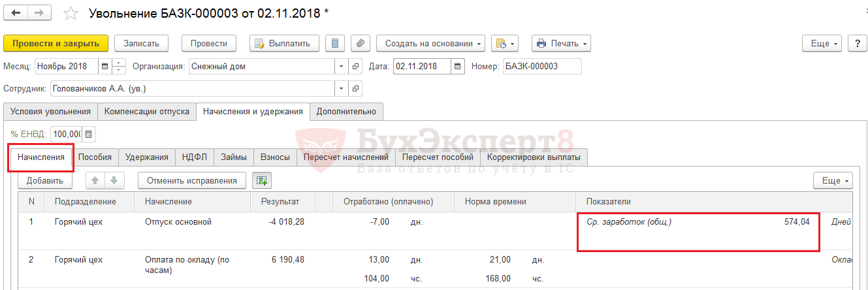Screen dimensions: 868x290
Task: Open the document list icon beside Выплатить
Action: 336,44
